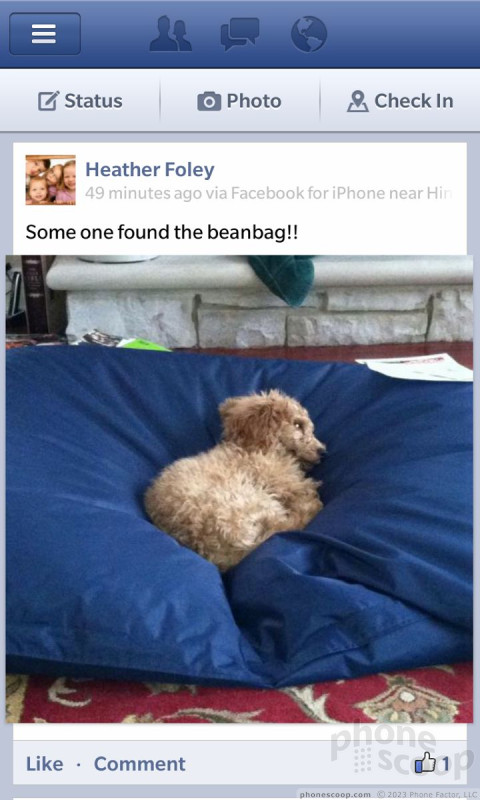
Task: Open the hamburger menu button
Action: pos(45,34)
